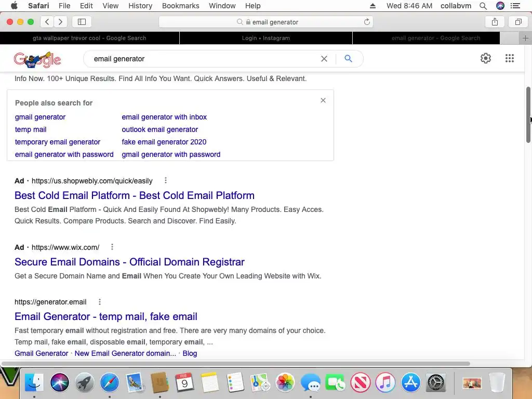The width and height of the screenshot is (532, 399).
Task: Open the Edit menu
Action: tap(86, 6)
